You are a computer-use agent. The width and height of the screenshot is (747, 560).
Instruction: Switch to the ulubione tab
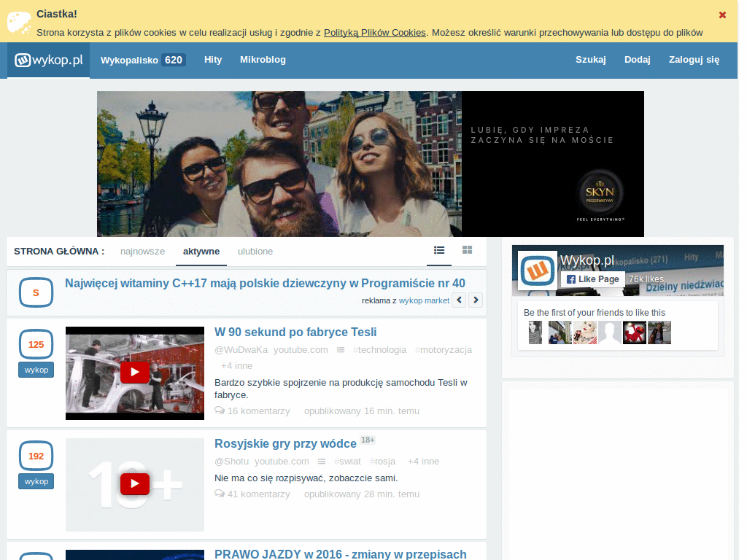coord(255,252)
